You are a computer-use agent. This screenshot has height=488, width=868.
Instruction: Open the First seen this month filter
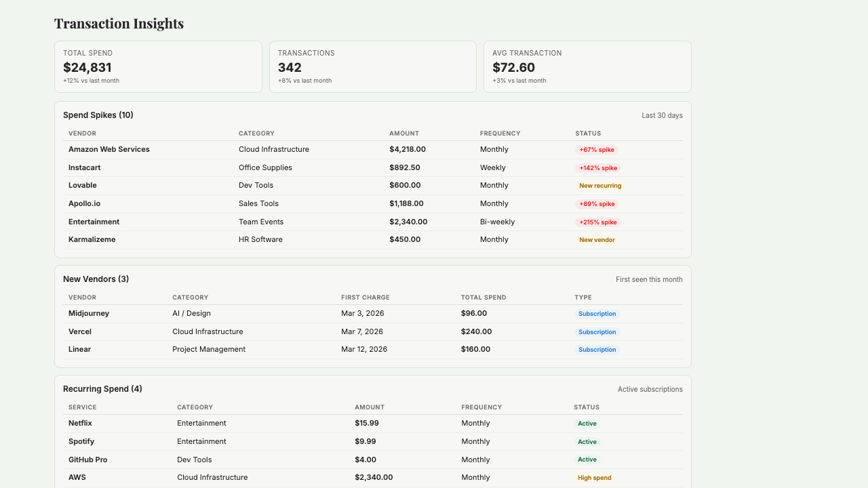650,279
